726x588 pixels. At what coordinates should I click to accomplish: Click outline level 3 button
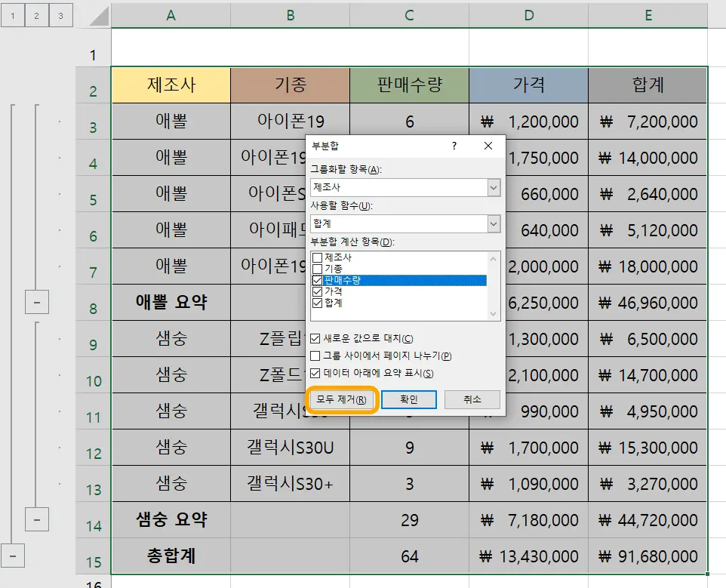[x=60, y=15]
